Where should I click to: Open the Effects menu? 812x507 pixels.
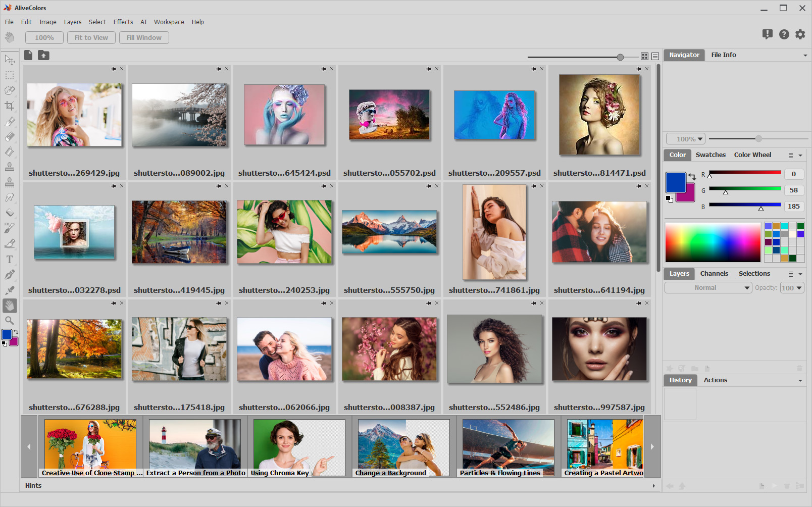pyautogui.click(x=123, y=22)
